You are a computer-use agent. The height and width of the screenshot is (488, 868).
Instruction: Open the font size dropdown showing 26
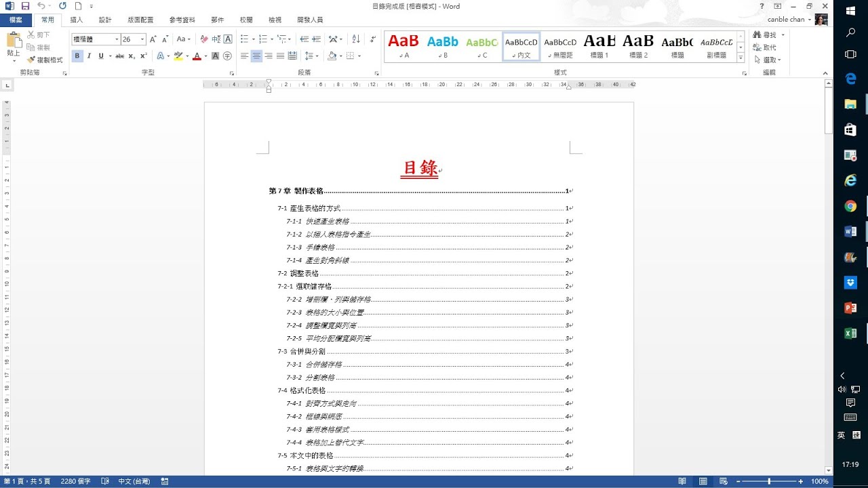tap(142, 39)
